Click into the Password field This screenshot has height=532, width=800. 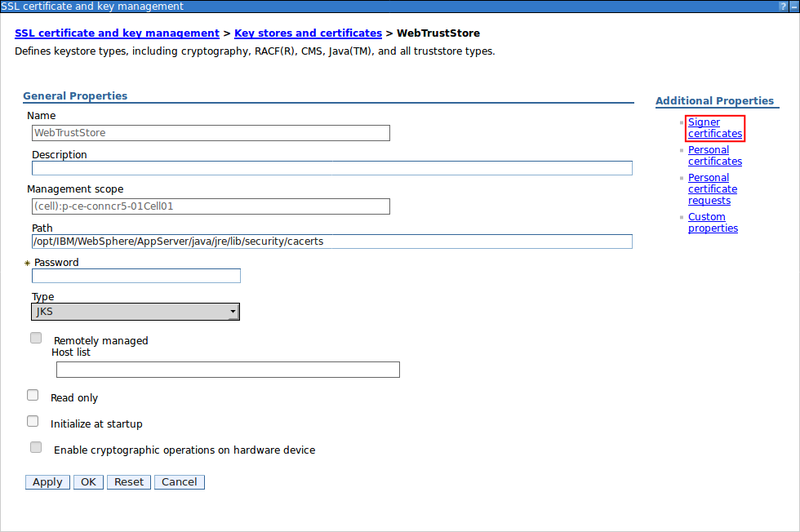click(136, 276)
